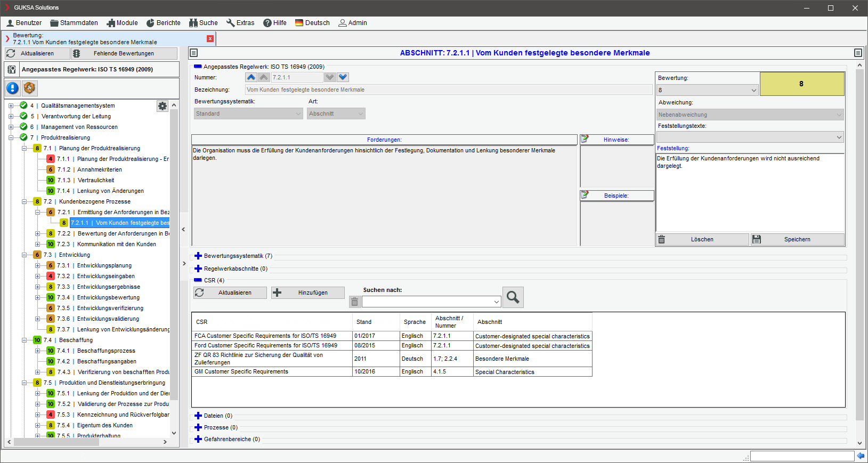Viewport: 868px width, 463px height.
Task: Click the red rating 4 badge on 7.1.1
Action: click(51, 159)
